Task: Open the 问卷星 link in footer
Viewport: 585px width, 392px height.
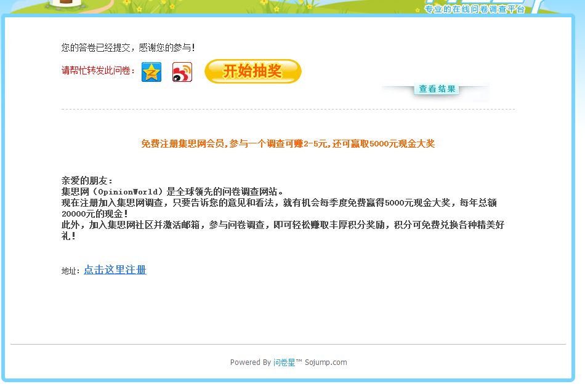Action: point(284,362)
